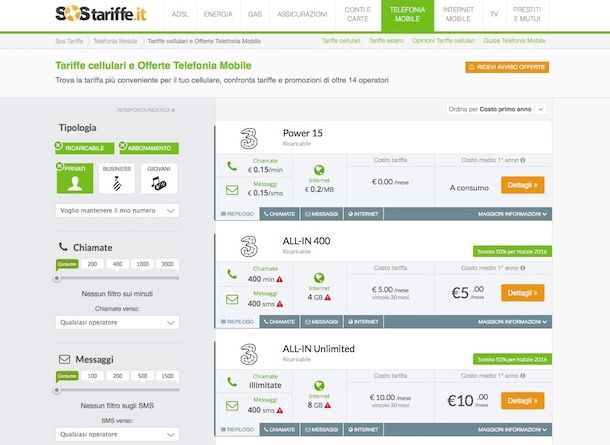Open Ordina per Costo primo anno dropdown

(x=496, y=109)
